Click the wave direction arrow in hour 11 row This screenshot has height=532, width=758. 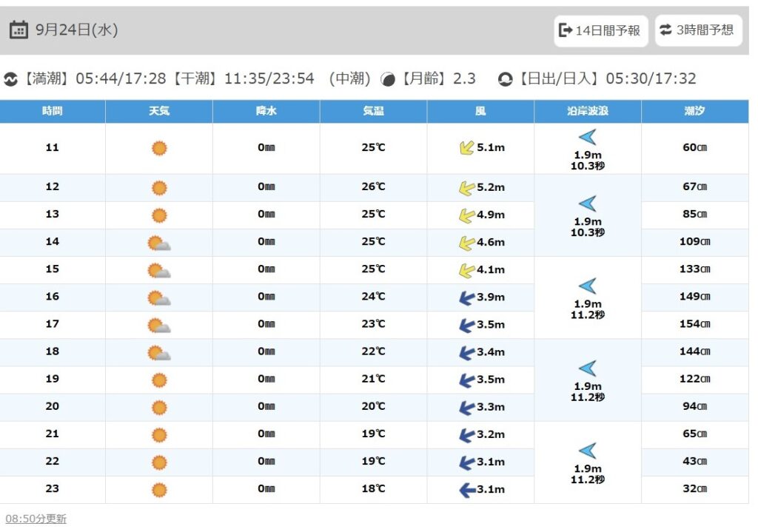pos(587,137)
